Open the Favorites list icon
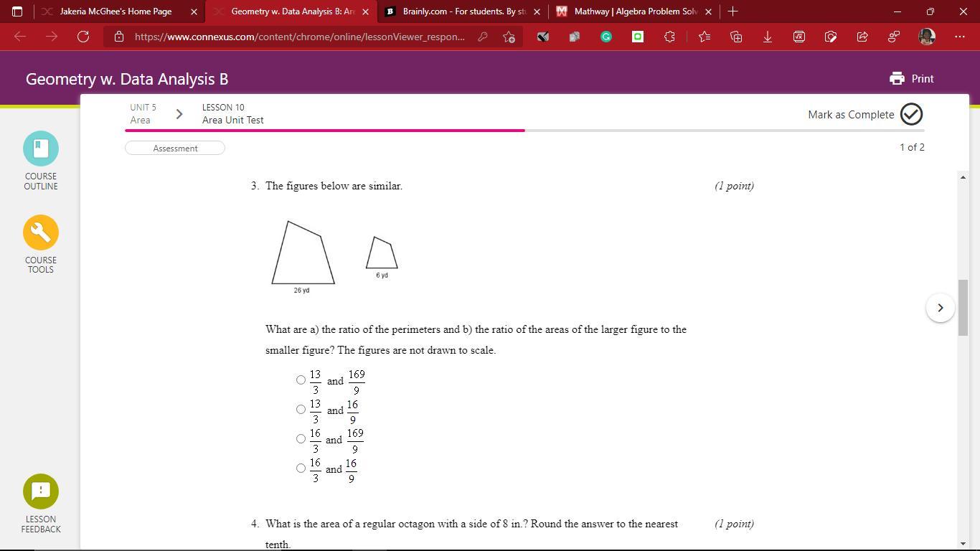980x551 pixels. [704, 37]
